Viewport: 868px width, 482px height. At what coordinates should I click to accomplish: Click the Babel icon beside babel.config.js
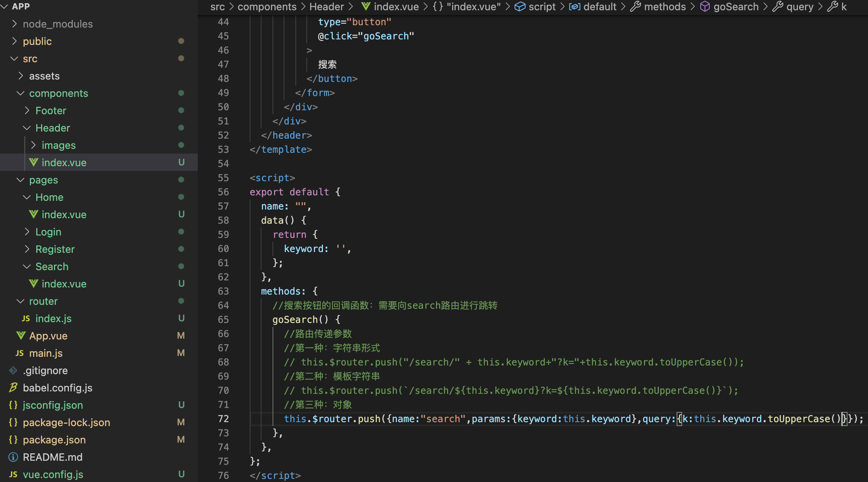(x=13, y=387)
